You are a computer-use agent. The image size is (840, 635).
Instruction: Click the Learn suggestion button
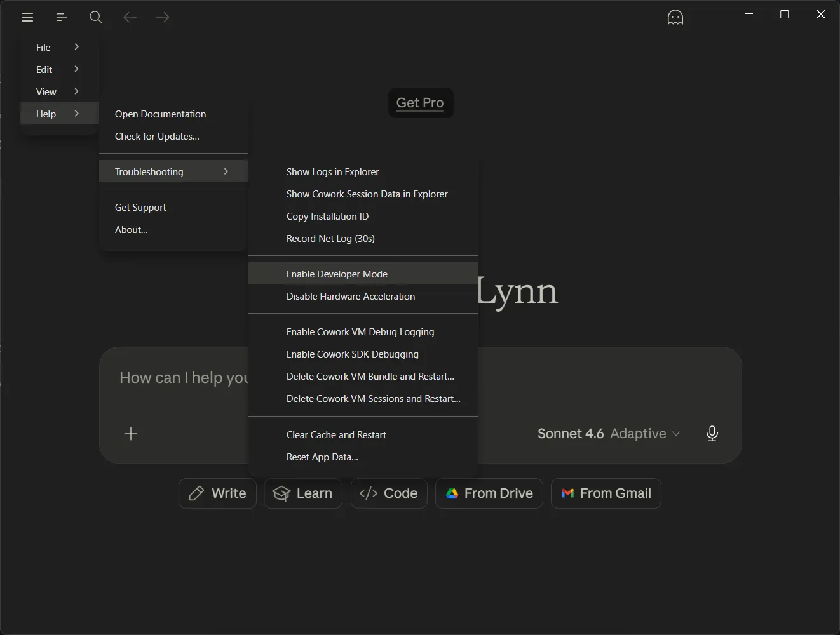(303, 493)
